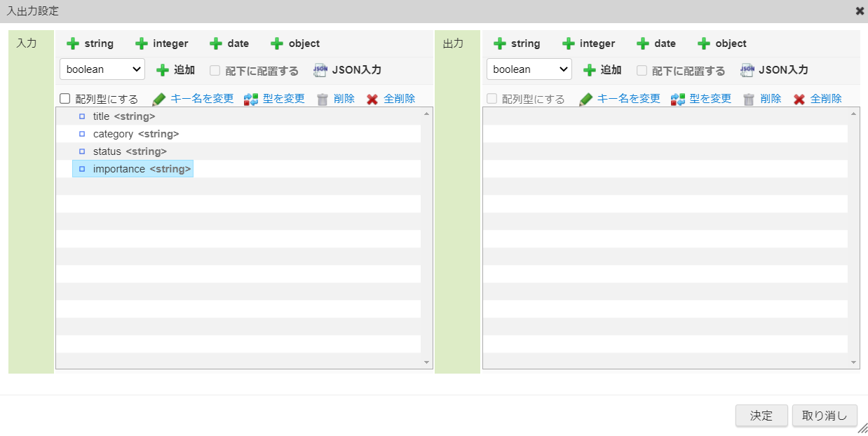Add string type in input panel

(x=90, y=43)
